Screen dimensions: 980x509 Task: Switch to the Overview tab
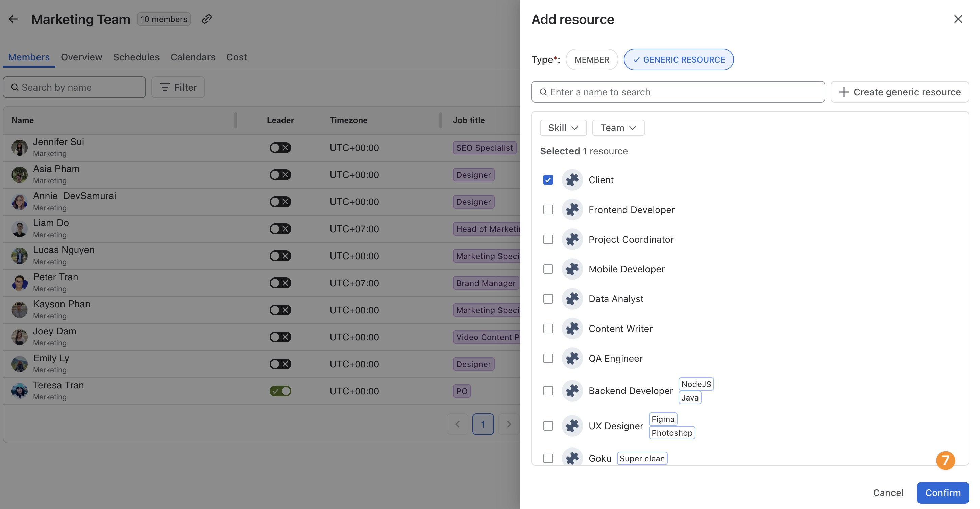[81, 57]
